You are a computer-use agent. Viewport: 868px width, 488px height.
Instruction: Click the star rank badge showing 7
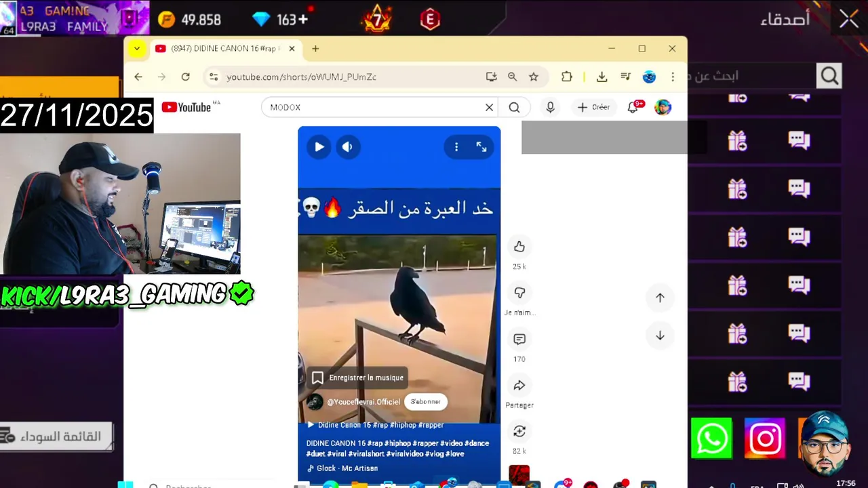click(x=377, y=19)
